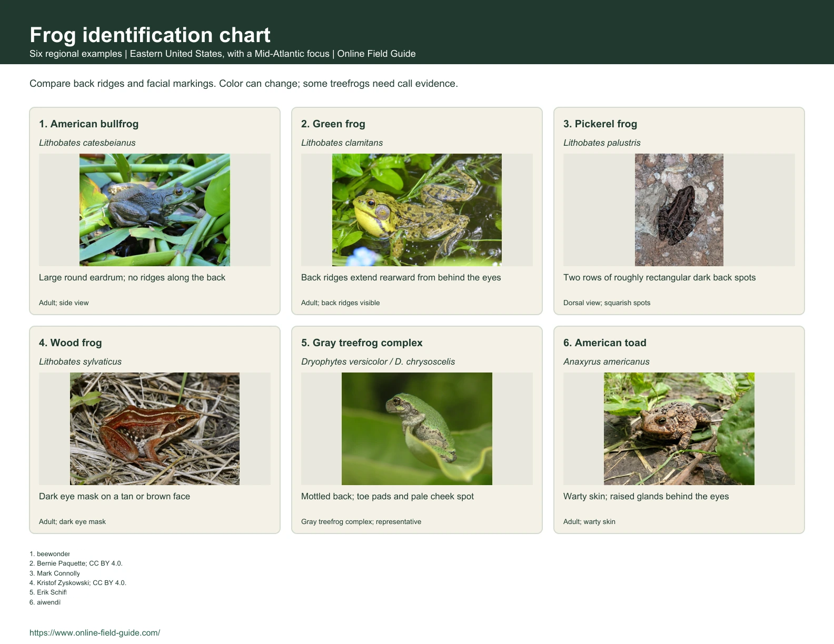Click caption 'Adult; side view'
The image size is (834, 644).
click(x=64, y=303)
